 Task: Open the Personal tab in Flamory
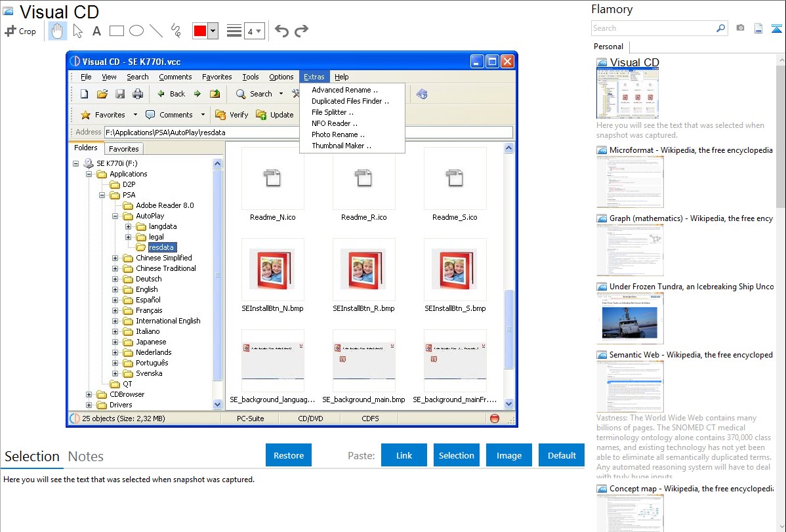click(609, 47)
